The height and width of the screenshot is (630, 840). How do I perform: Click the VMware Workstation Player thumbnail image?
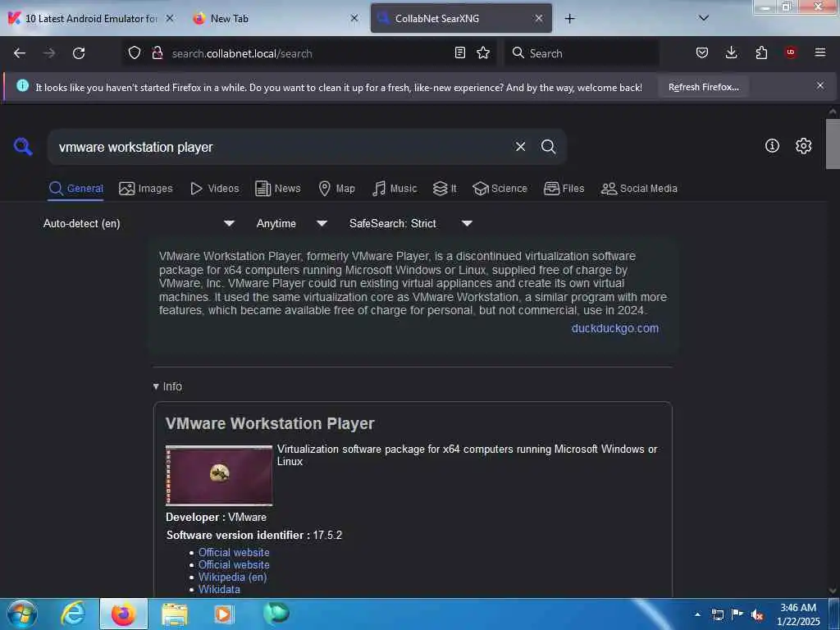[219, 475]
